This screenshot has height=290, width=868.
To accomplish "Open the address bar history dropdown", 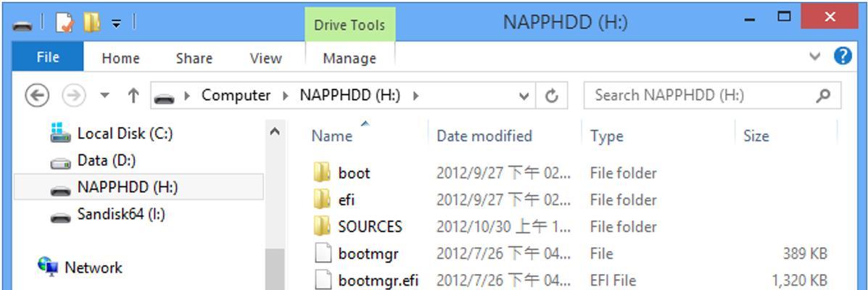I will point(524,96).
